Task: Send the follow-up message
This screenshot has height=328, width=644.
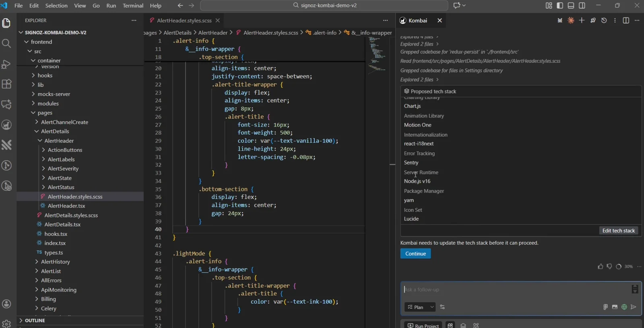Action: point(634,307)
